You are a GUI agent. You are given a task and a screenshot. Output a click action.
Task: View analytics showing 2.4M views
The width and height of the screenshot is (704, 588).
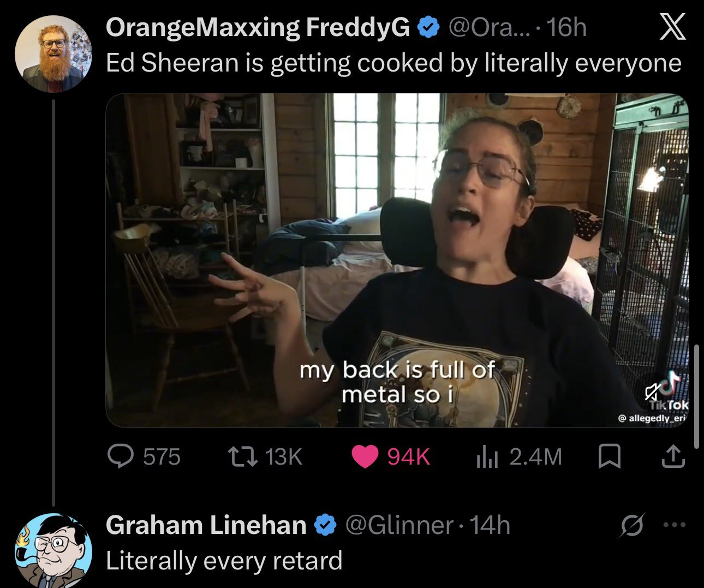tap(518, 457)
